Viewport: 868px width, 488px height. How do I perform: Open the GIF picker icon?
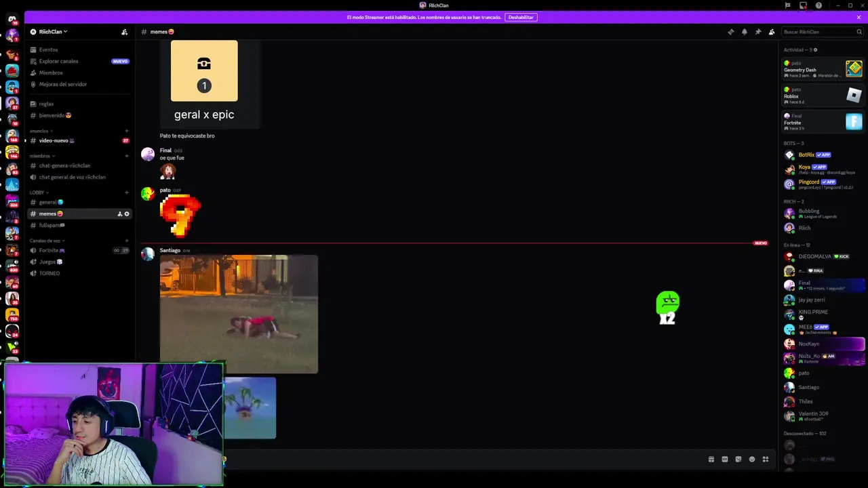(x=724, y=460)
